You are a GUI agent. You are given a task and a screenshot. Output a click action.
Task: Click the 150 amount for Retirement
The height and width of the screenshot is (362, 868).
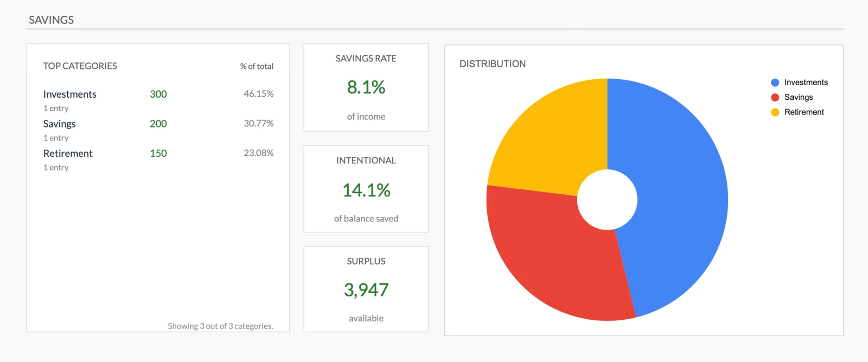[x=158, y=154]
